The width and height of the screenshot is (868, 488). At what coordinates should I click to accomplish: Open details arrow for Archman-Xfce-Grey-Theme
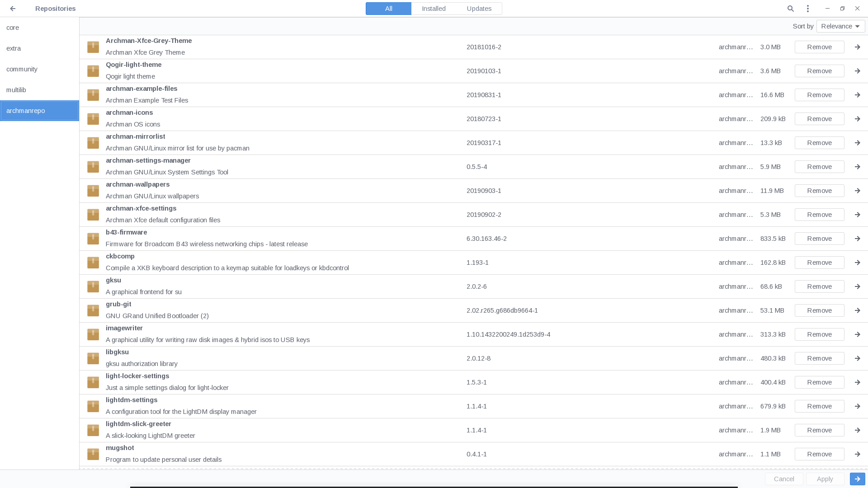tap(857, 47)
